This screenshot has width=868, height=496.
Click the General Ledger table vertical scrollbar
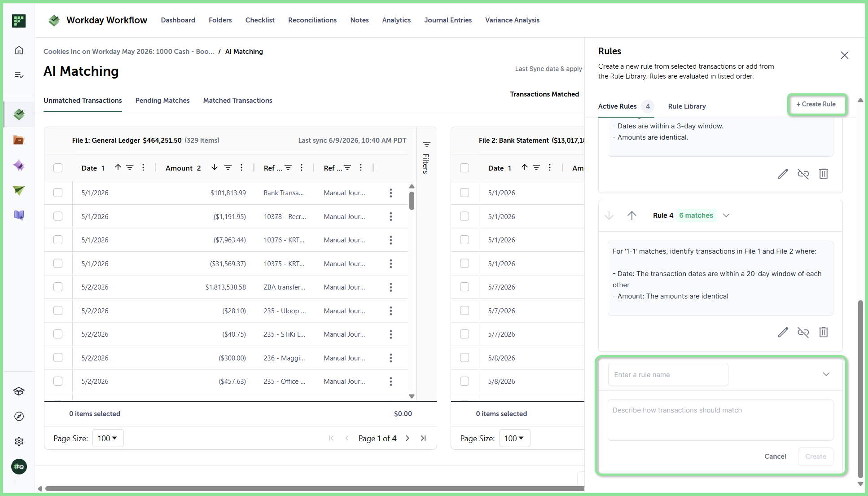[x=412, y=201]
